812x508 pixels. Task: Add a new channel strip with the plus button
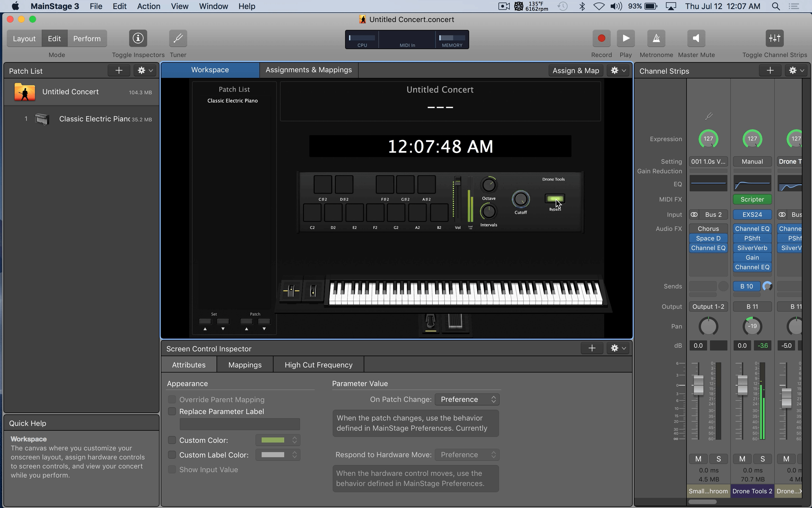point(770,71)
